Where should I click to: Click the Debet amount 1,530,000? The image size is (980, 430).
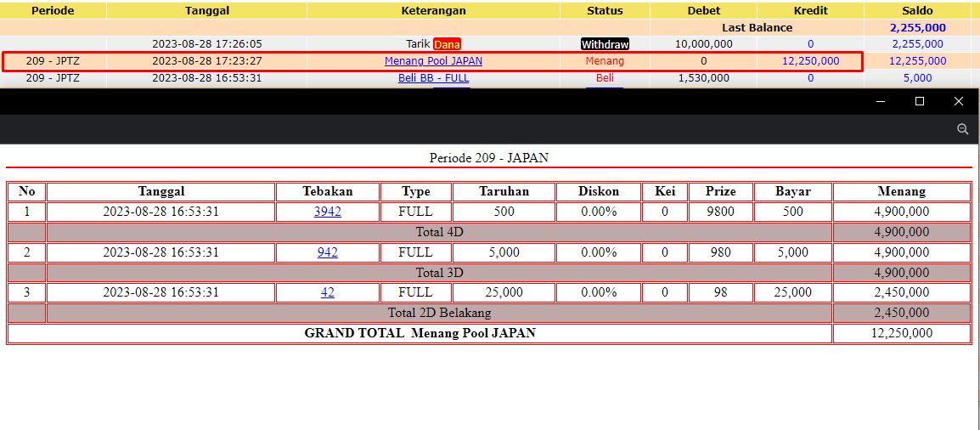(704, 78)
